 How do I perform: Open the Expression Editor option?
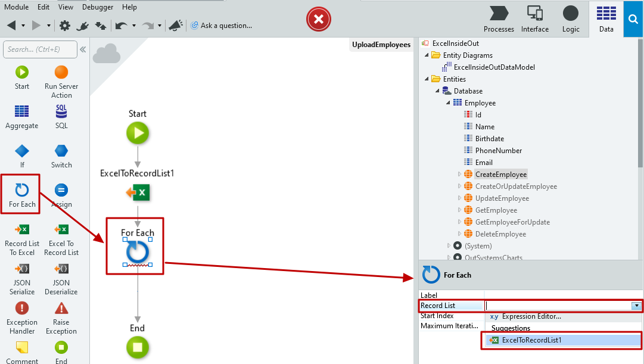pyautogui.click(x=531, y=316)
